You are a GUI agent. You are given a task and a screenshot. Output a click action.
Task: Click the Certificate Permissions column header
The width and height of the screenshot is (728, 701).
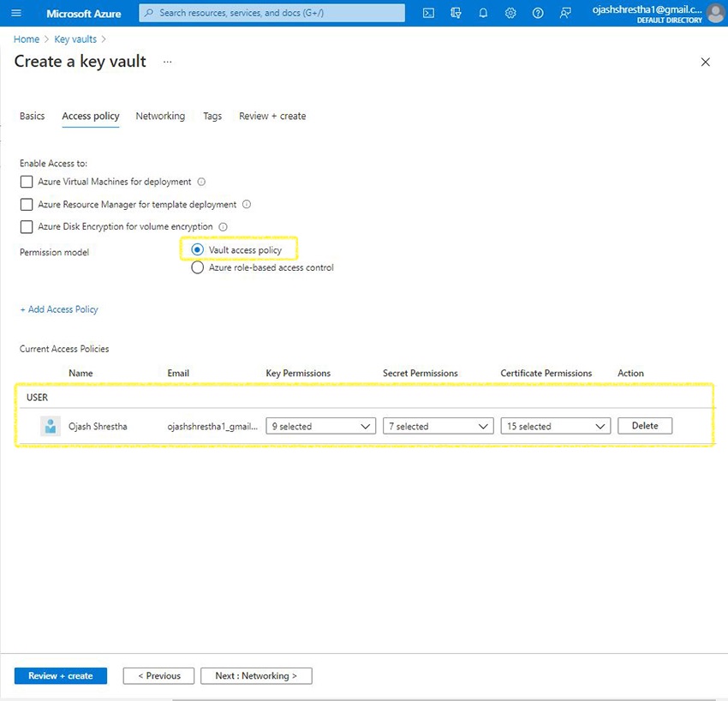click(x=546, y=373)
